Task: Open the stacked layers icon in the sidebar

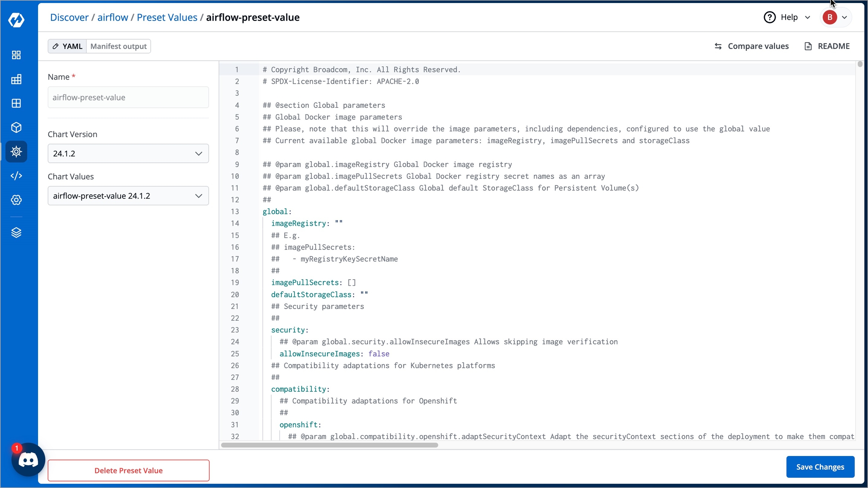Action: [x=16, y=233]
